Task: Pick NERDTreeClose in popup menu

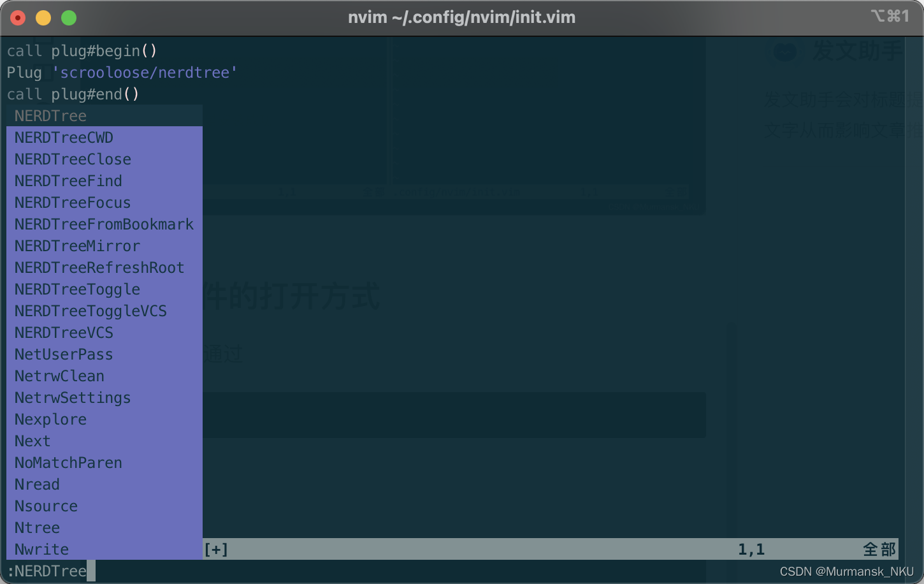Action: [x=105, y=159]
